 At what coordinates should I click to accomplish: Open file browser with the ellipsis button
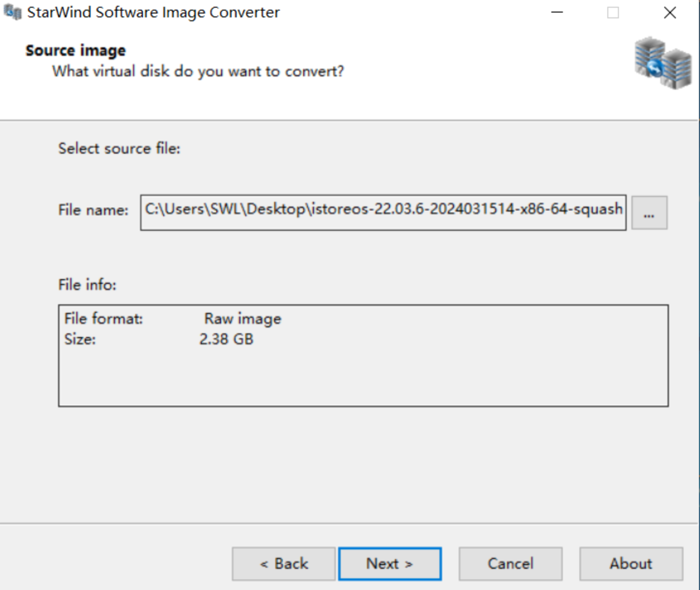[x=649, y=213]
